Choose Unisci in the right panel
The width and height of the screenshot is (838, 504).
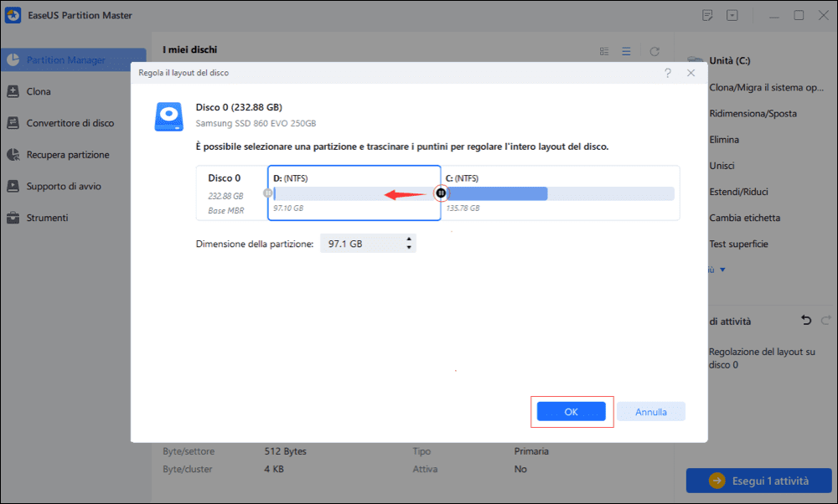pyautogui.click(x=722, y=166)
